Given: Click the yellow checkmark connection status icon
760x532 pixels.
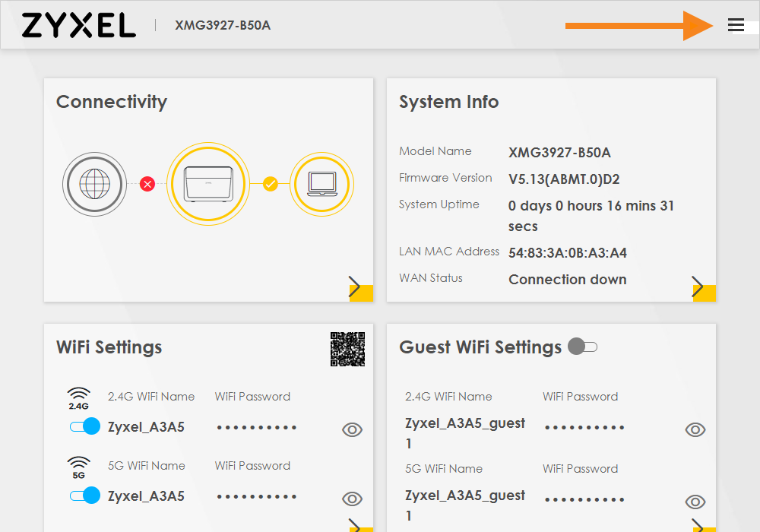Looking at the screenshot, I should [271, 184].
